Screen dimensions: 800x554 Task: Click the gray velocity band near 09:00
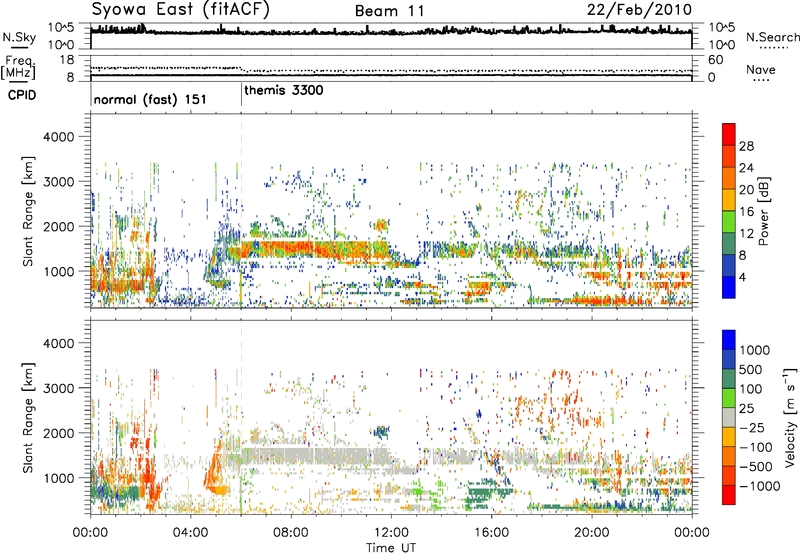point(316,455)
